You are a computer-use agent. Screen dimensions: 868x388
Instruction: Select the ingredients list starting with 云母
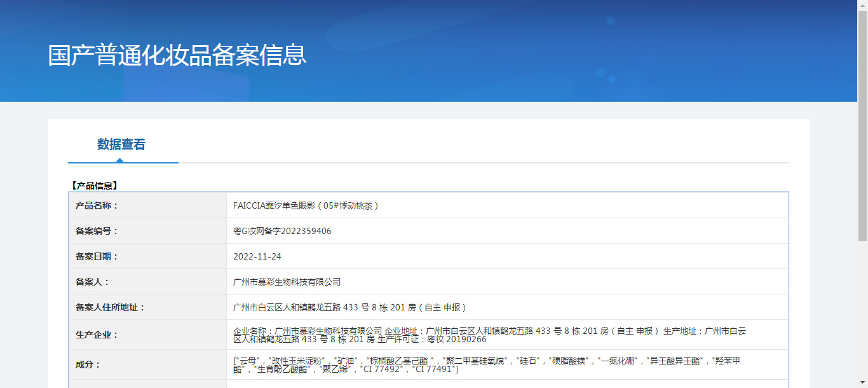[487, 364]
